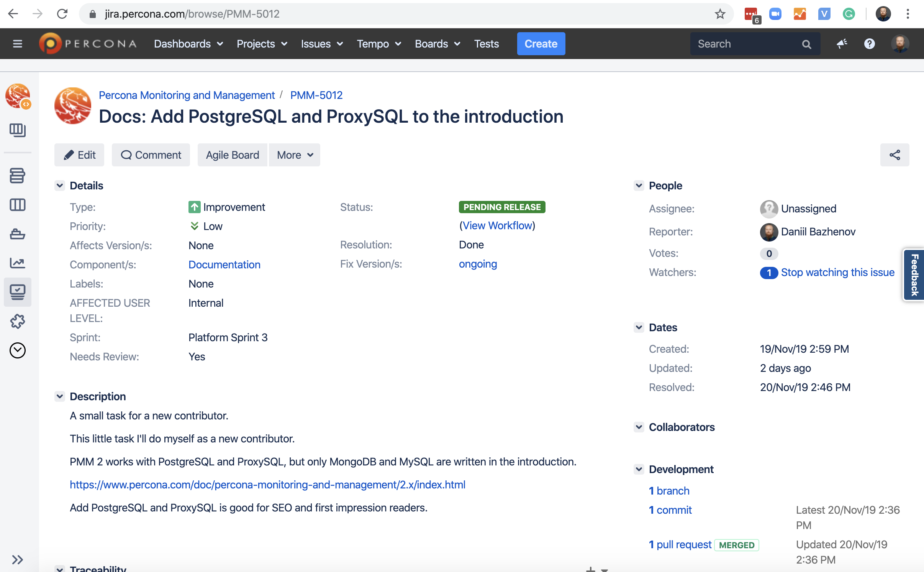Collapse the Details section
Screen dimensions: 924x572
click(x=60, y=186)
